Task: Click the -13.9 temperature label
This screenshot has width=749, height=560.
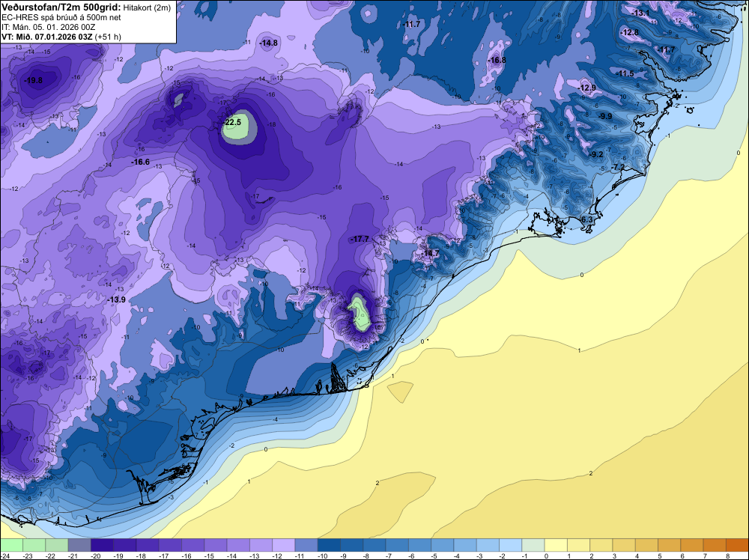Action: point(117,299)
